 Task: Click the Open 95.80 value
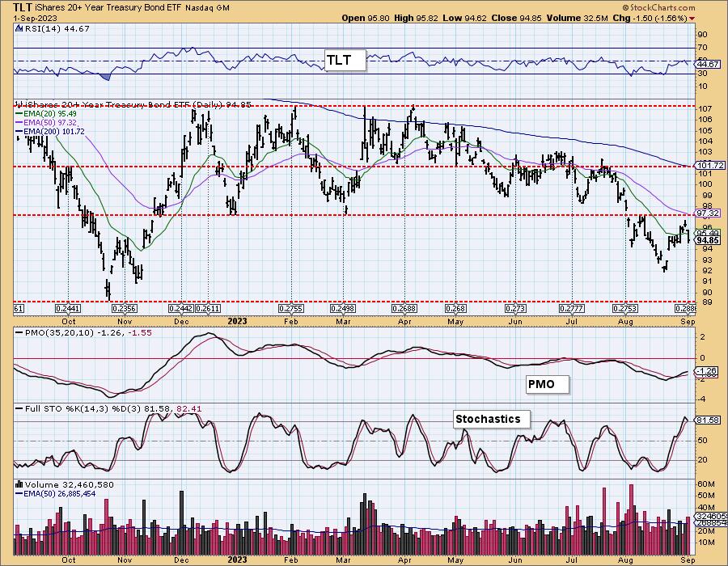coord(366,18)
